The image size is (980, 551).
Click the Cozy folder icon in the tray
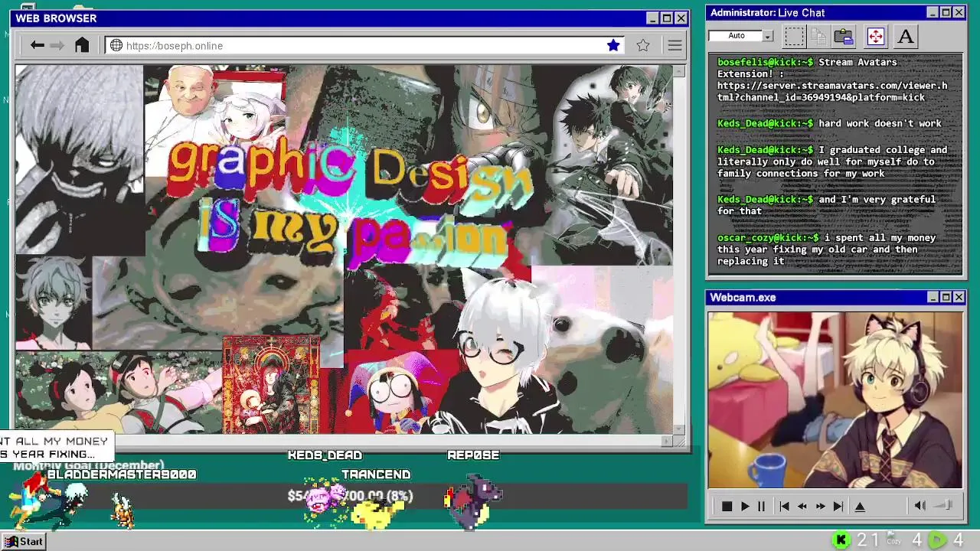[893, 540]
